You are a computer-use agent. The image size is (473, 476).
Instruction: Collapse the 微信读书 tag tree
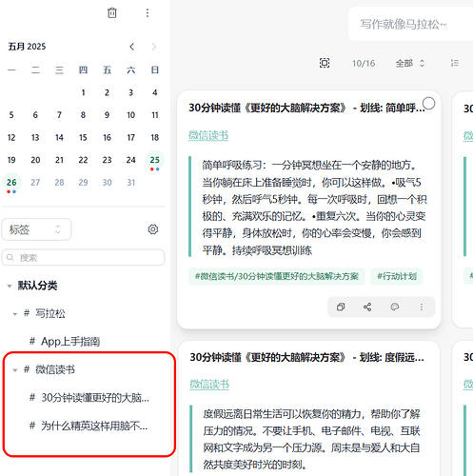[15, 370]
